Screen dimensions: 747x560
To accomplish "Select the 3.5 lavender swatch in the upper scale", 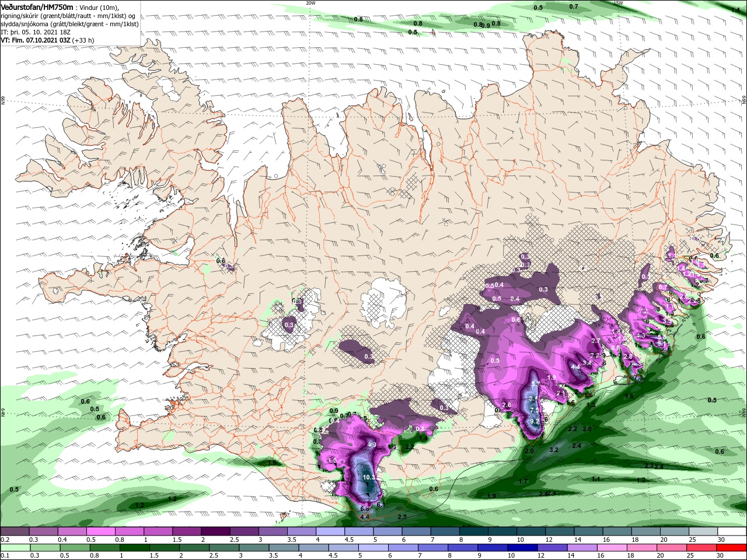I will pos(301,532).
